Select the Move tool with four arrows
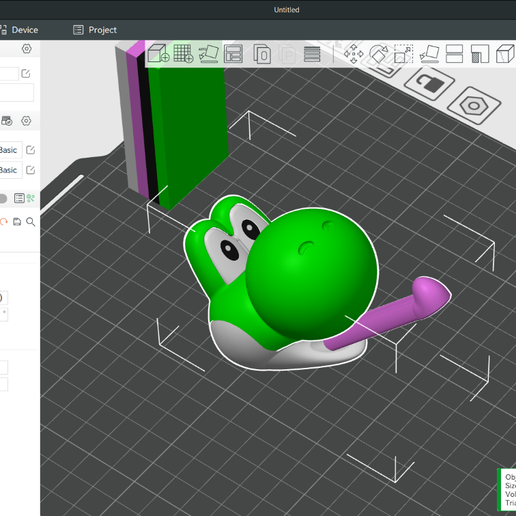 point(354,54)
